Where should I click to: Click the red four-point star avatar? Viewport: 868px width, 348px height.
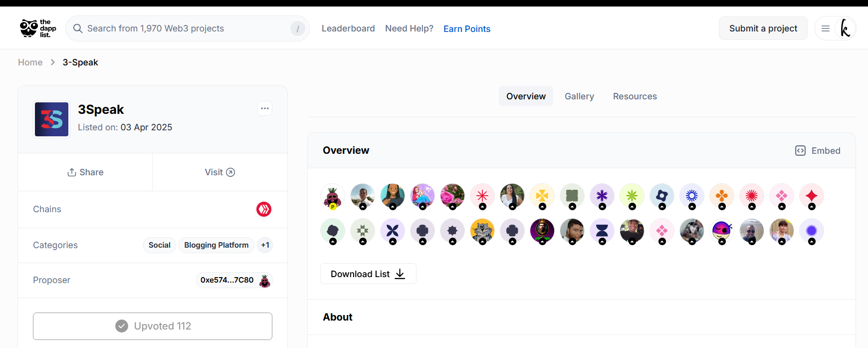point(812,196)
